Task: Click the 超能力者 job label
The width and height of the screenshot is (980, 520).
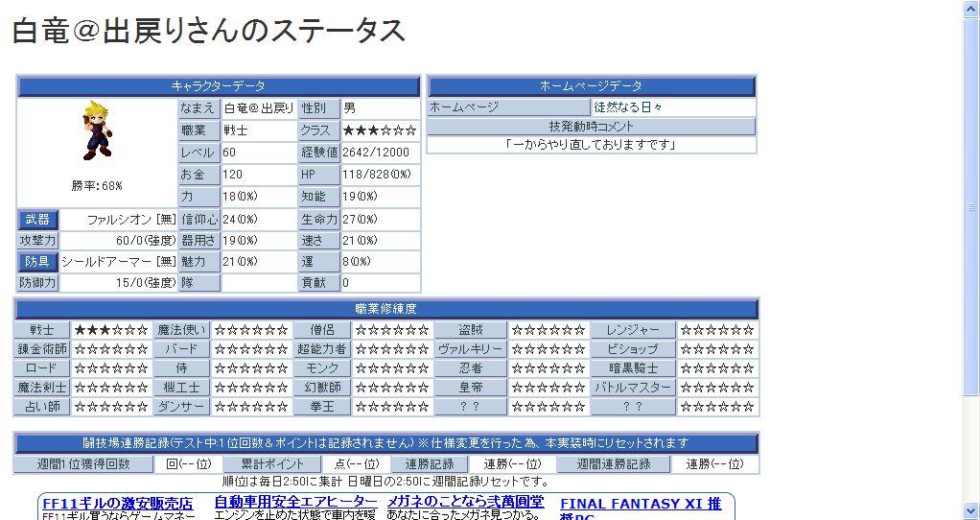Action: [322, 349]
